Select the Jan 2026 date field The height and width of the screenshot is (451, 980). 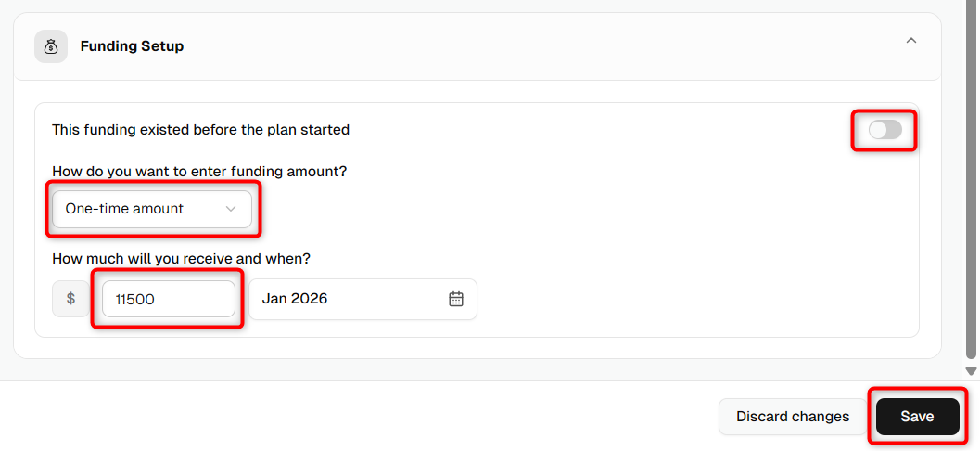point(363,299)
